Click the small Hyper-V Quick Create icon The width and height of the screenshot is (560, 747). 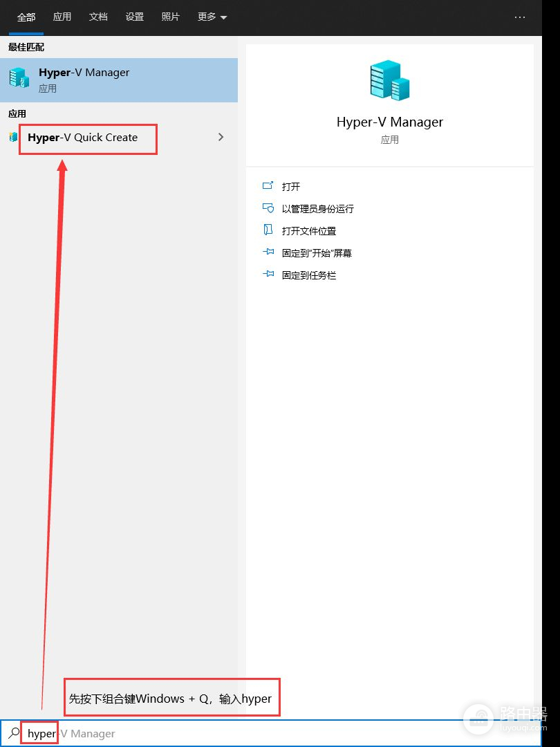[x=13, y=137]
